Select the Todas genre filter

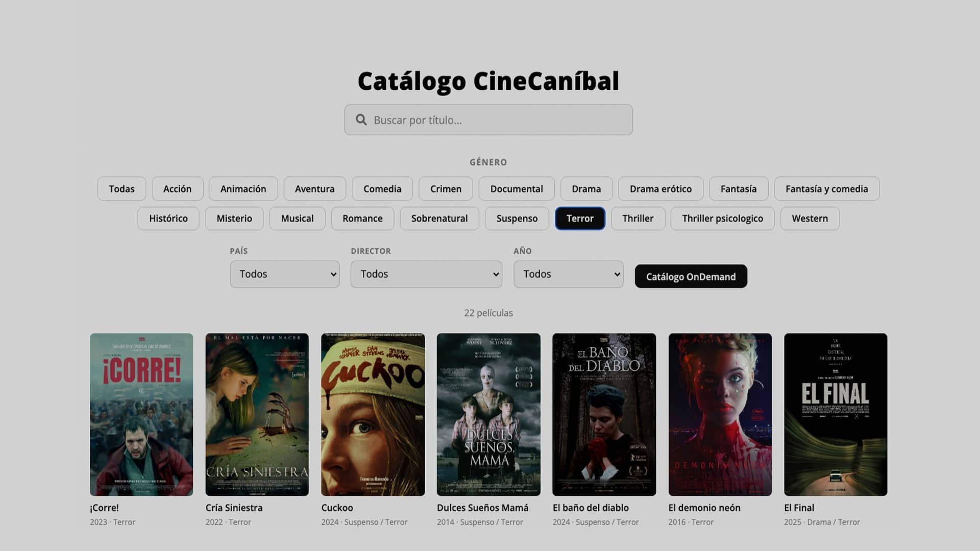[x=121, y=189]
